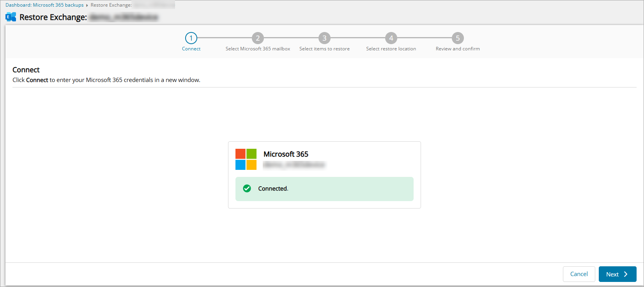Jump to step 5 numbered circle
The height and width of the screenshot is (287, 644).
tap(458, 38)
